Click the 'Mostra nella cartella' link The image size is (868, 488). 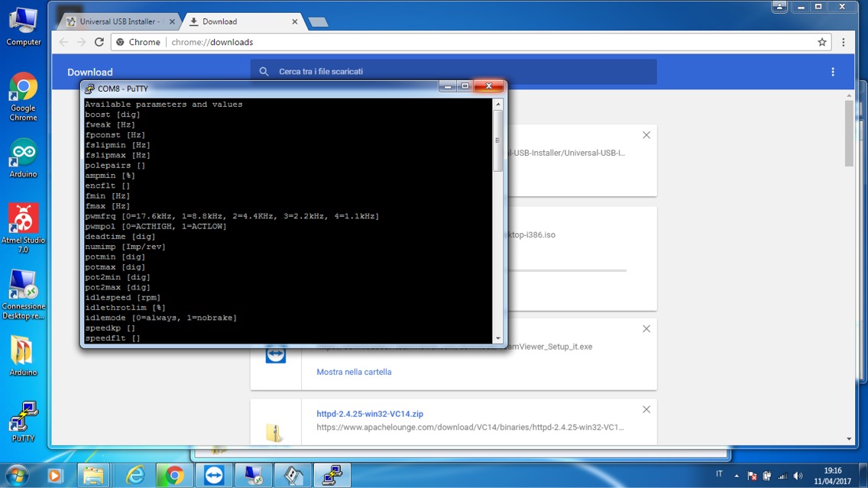[x=354, y=372]
